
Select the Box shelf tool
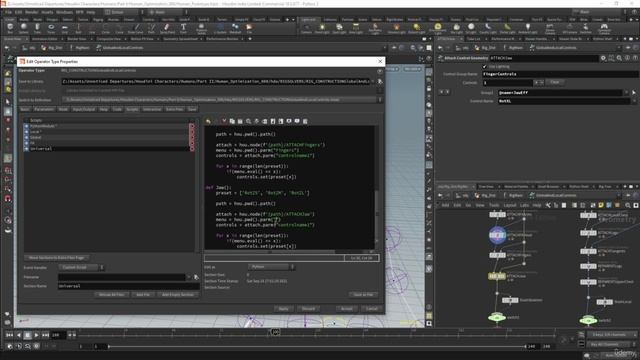[x=10, y=28]
